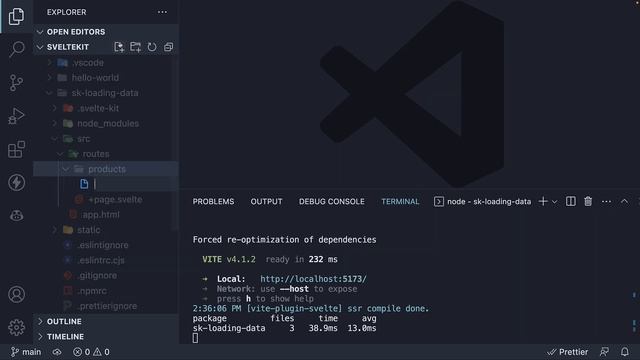The image size is (640, 360).
Task: Switch to the PROBLEMS tab
Action: (213, 202)
